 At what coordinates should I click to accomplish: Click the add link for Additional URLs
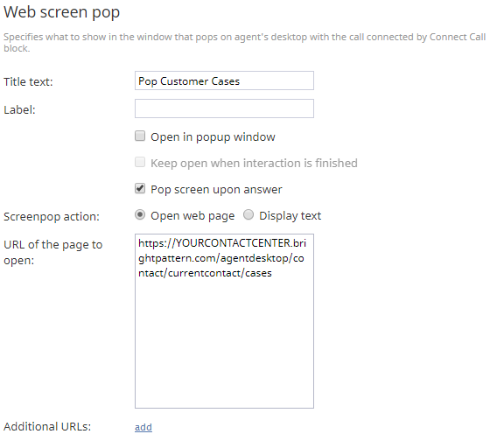tap(143, 427)
